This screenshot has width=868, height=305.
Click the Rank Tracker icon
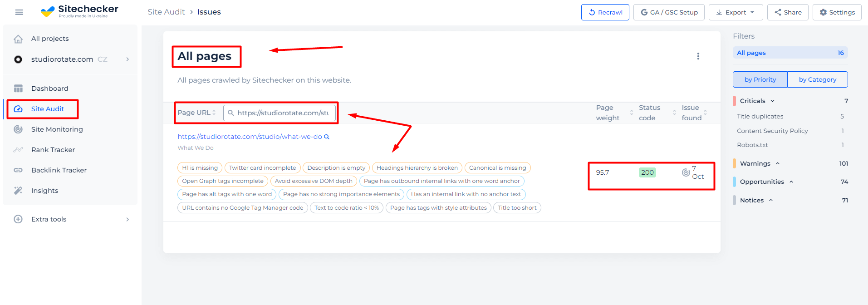18,150
